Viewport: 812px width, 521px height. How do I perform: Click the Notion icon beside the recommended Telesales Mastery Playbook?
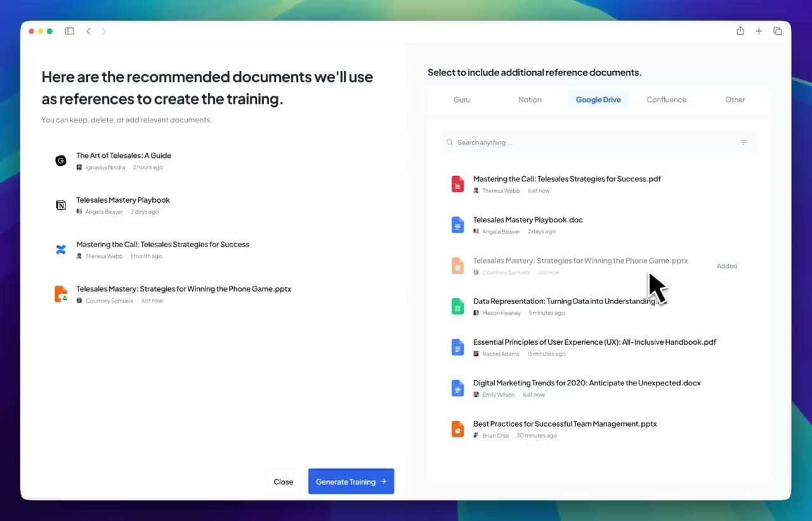[61, 205]
